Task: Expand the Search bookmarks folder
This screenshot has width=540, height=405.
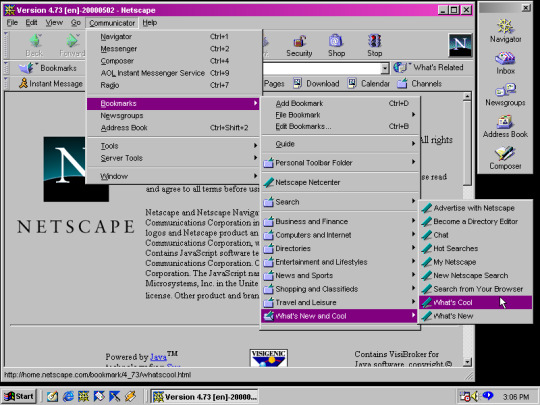Action: pyautogui.click(x=340, y=202)
